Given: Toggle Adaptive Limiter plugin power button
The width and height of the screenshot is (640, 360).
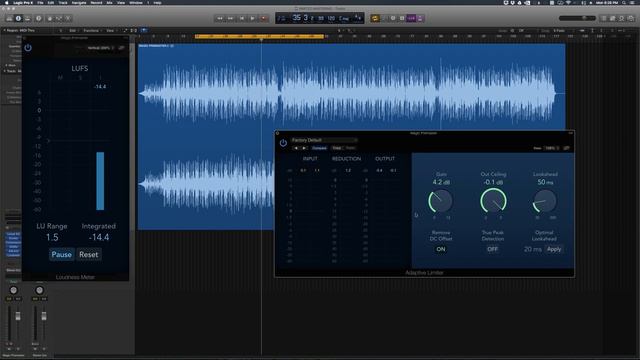Looking at the screenshot, I should 283,143.
